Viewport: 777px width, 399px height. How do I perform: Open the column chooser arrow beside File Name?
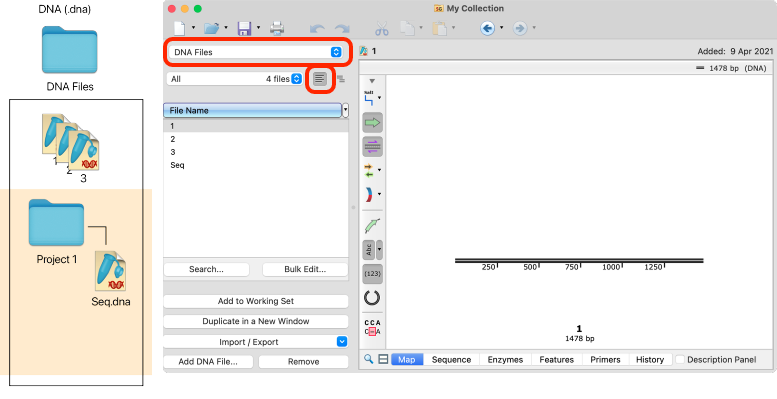345,111
